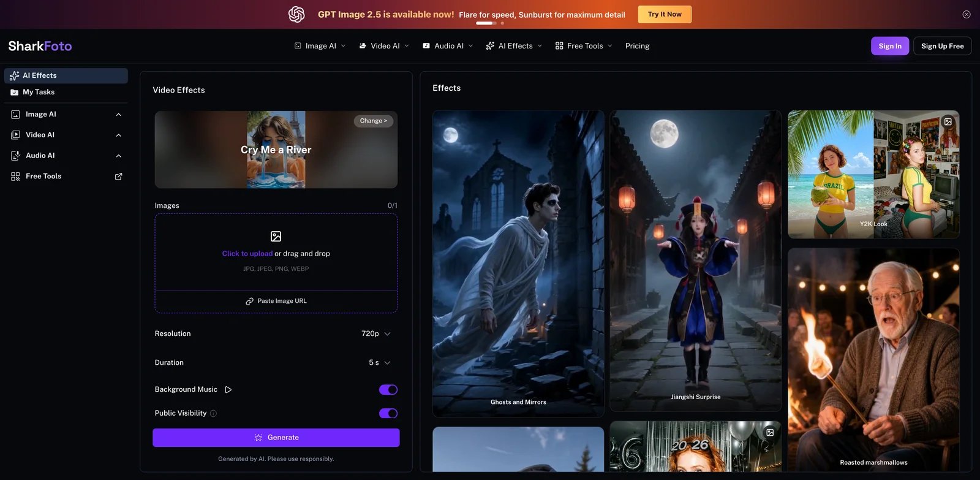Turn off the Public Visibility toggle
The height and width of the screenshot is (480, 980).
pos(388,414)
